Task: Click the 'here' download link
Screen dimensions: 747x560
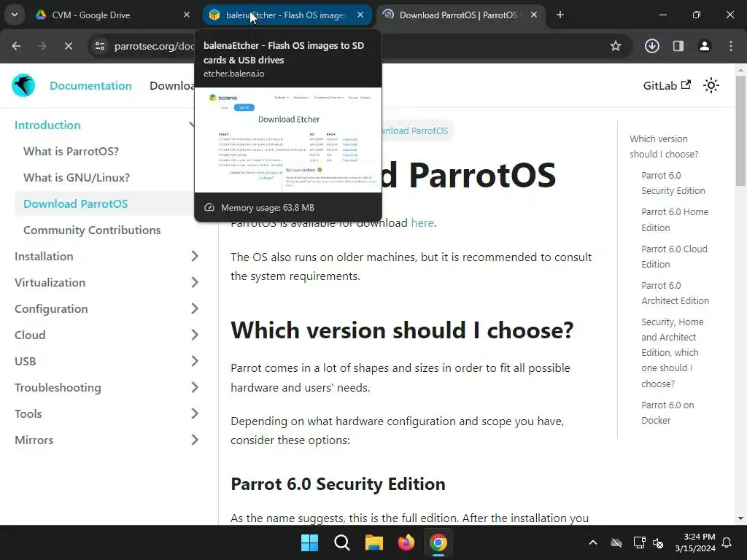Action: point(422,223)
